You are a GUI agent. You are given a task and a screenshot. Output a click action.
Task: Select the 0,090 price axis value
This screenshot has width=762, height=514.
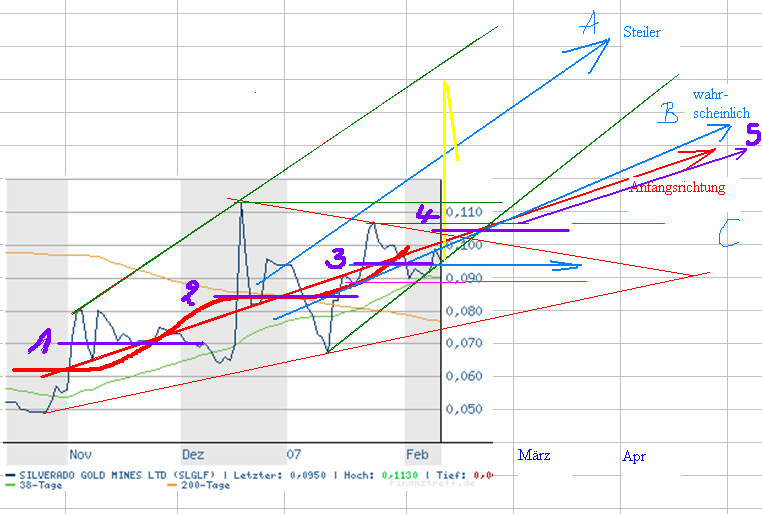coord(464,278)
